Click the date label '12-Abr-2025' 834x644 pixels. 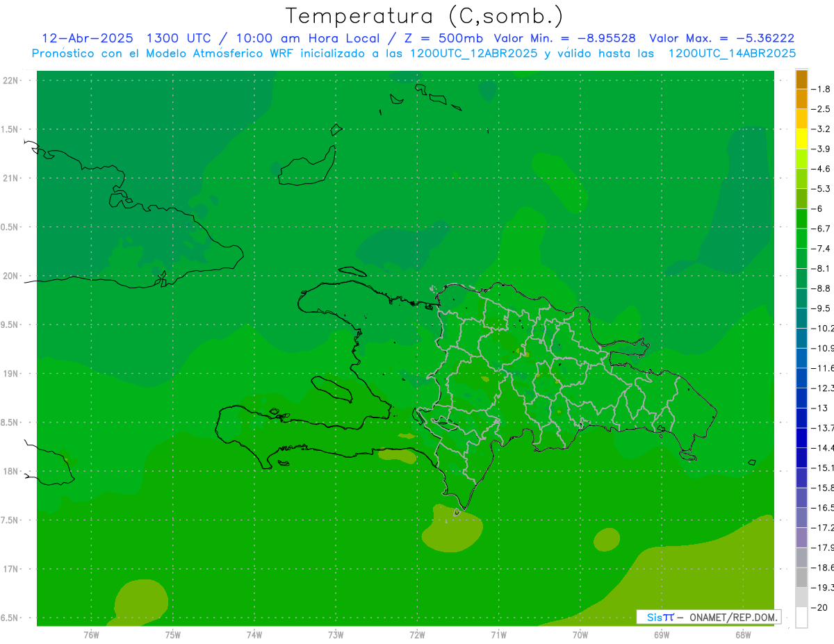pyautogui.click(x=87, y=38)
